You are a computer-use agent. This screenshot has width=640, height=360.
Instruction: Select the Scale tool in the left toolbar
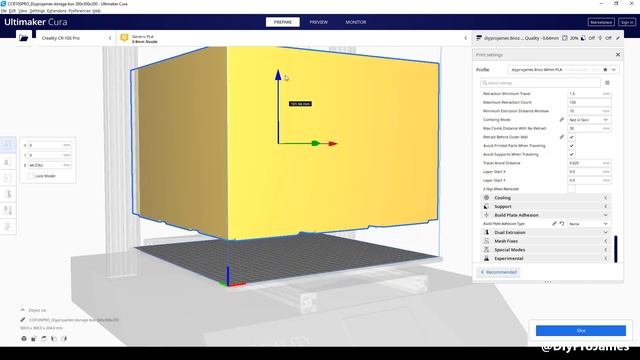(8, 162)
